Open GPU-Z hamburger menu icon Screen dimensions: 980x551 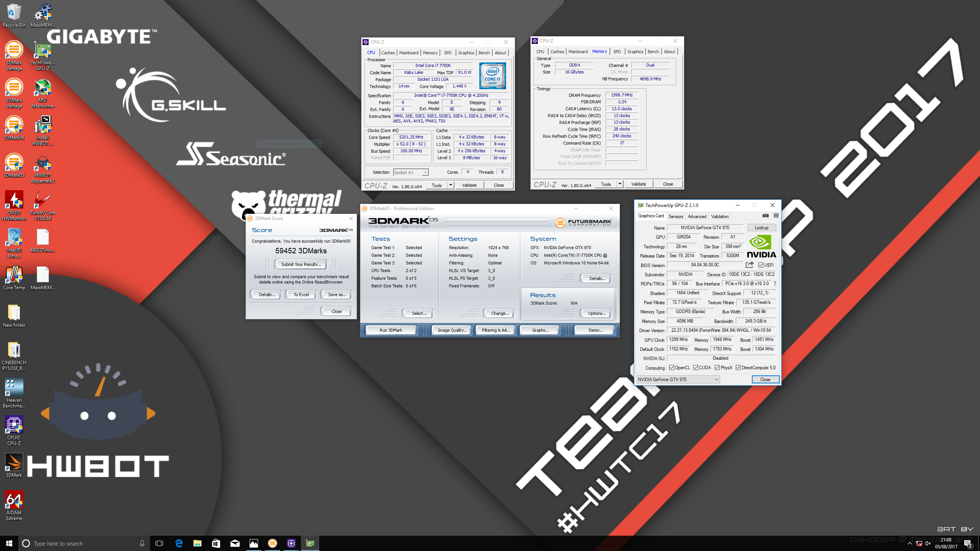point(776,216)
